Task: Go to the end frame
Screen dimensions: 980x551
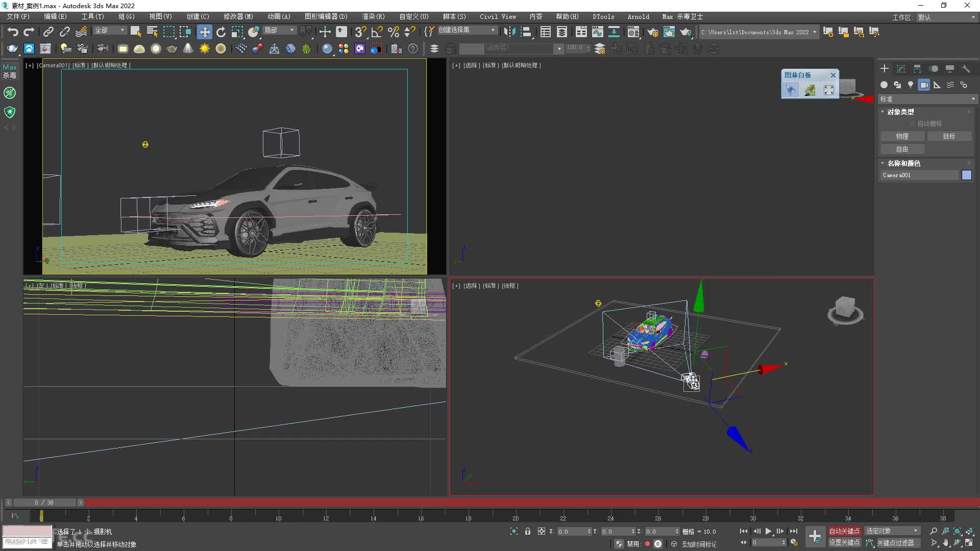Action: coord(793,531)
